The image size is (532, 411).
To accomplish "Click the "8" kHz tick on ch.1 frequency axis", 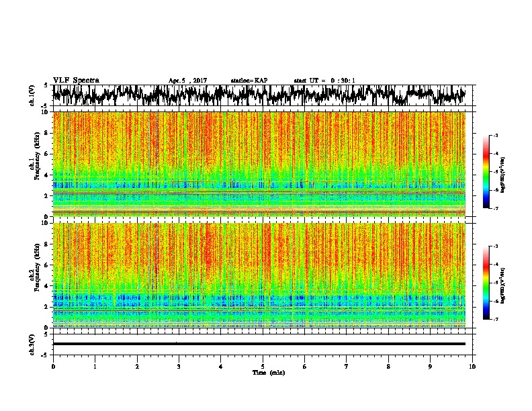I will (x=46, y=133).
